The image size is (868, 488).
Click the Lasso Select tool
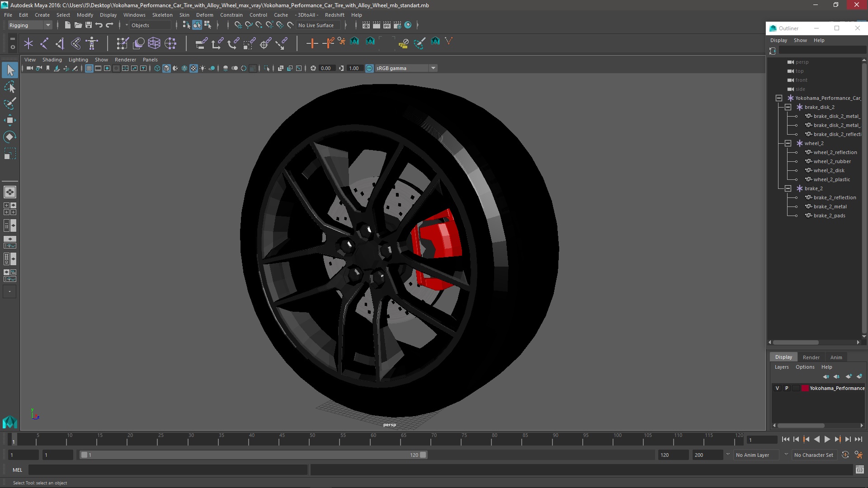(x=9, y=87)
